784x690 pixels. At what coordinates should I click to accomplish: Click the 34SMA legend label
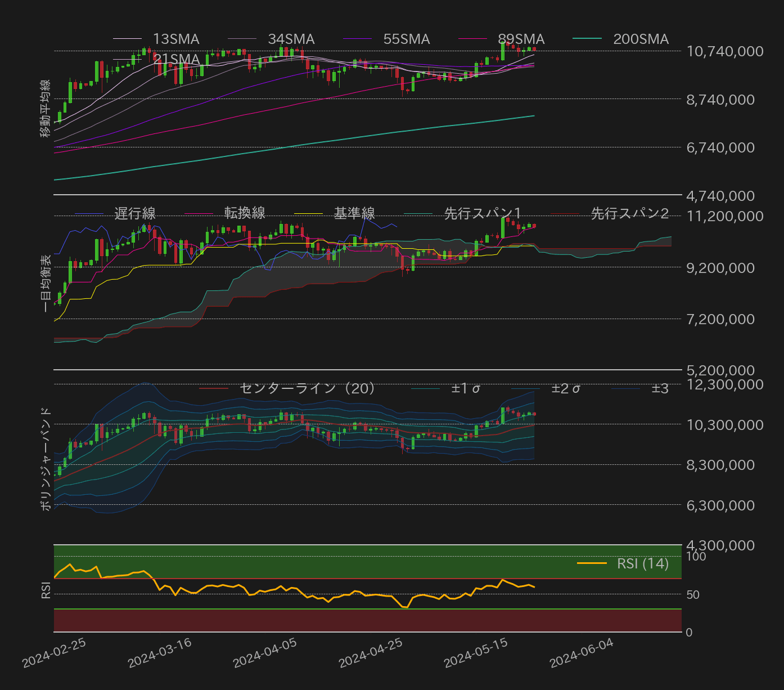(291, 39)
